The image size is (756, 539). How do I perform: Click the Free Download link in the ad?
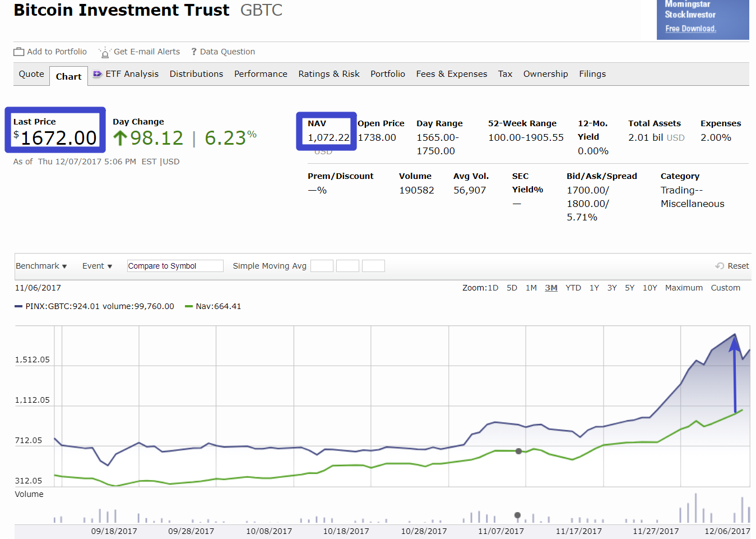(690, 29)
